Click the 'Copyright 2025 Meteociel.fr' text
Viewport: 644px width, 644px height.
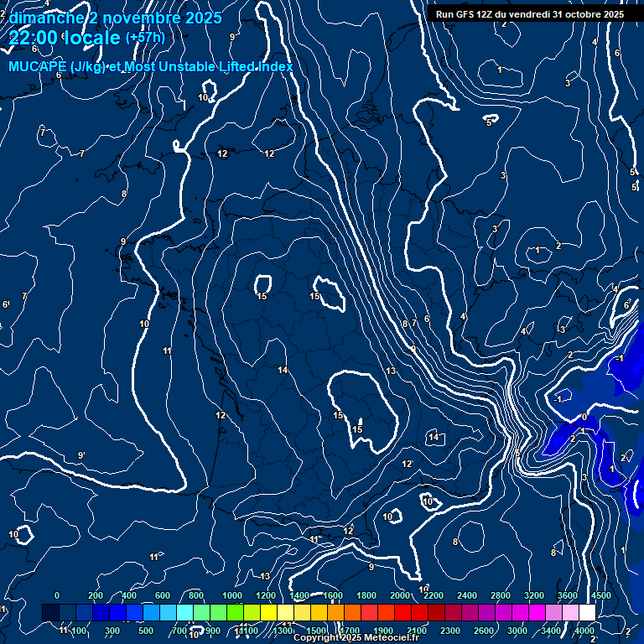tap(356, 637)
